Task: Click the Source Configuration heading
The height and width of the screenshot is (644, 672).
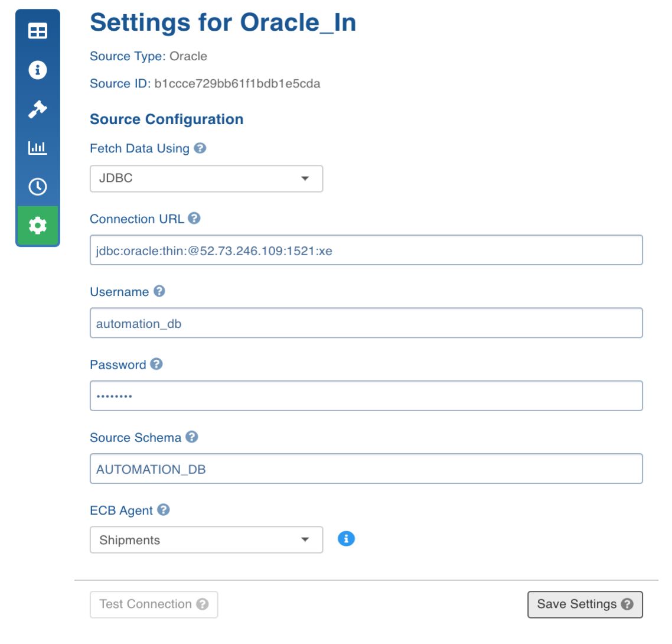Action: (167, 119)
